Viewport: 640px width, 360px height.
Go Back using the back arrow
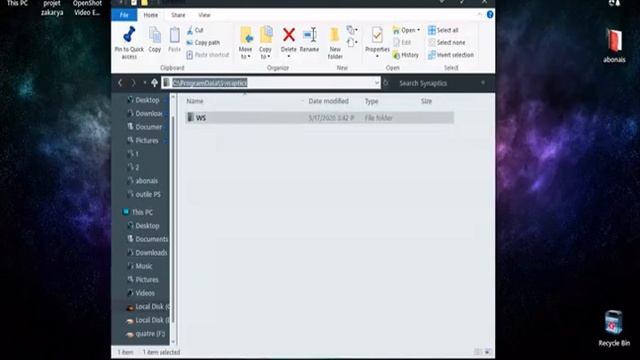click(120, 83)
